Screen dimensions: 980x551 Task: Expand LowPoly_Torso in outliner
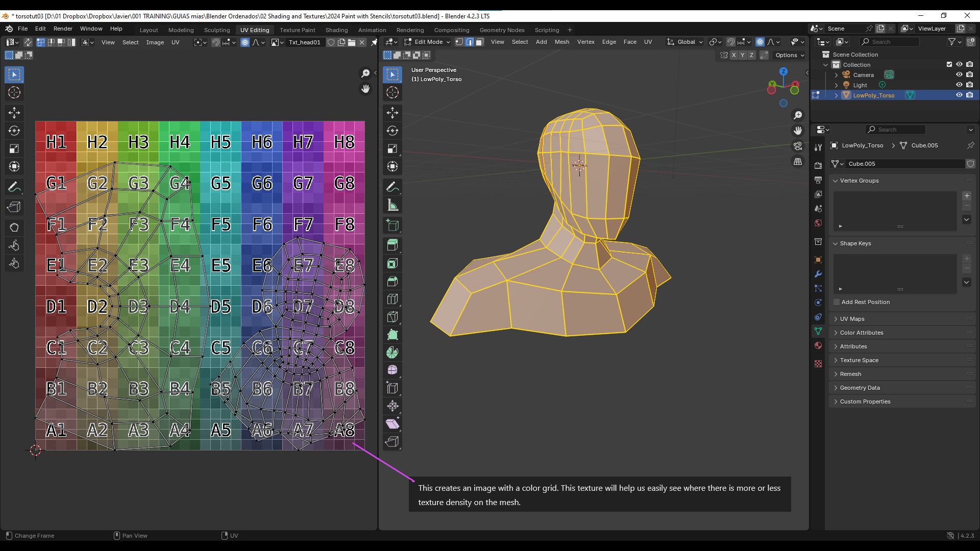(x=836, y=95)
